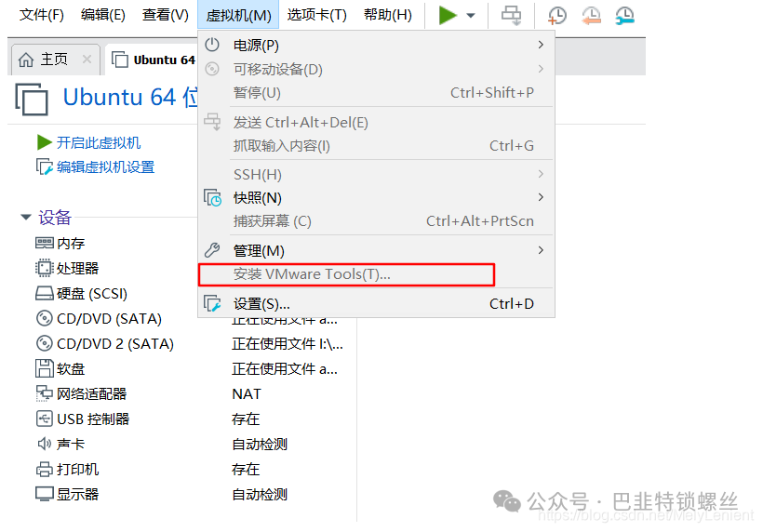Expand the 电源(P) submenu
The width and height of the screenshot is (763, 532).
pos(376,46)
